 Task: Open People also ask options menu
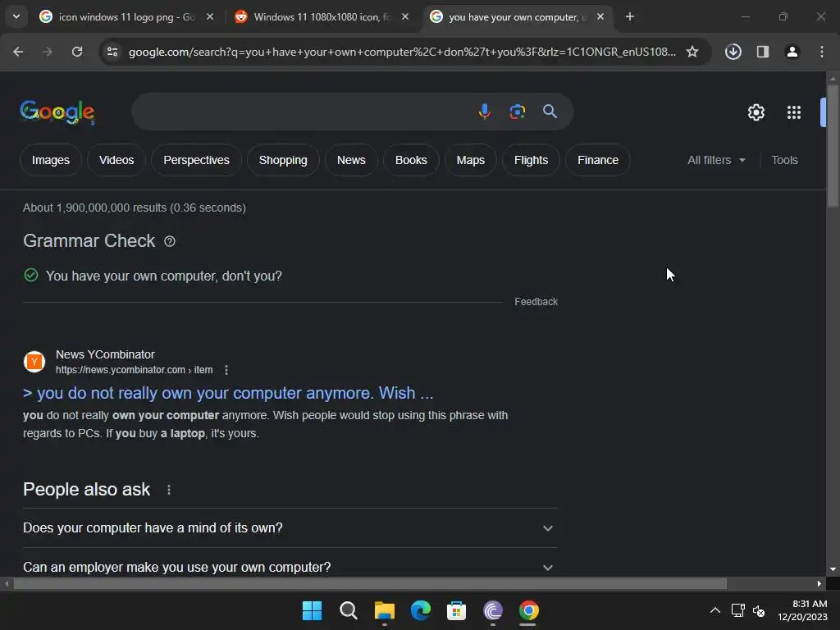(x=169, y=490)
